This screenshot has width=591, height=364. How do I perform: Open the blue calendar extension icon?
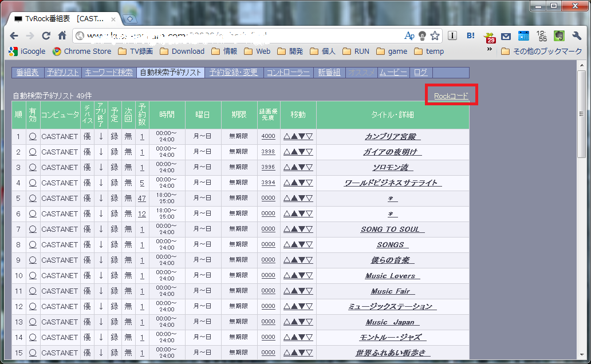coord(523,36)
